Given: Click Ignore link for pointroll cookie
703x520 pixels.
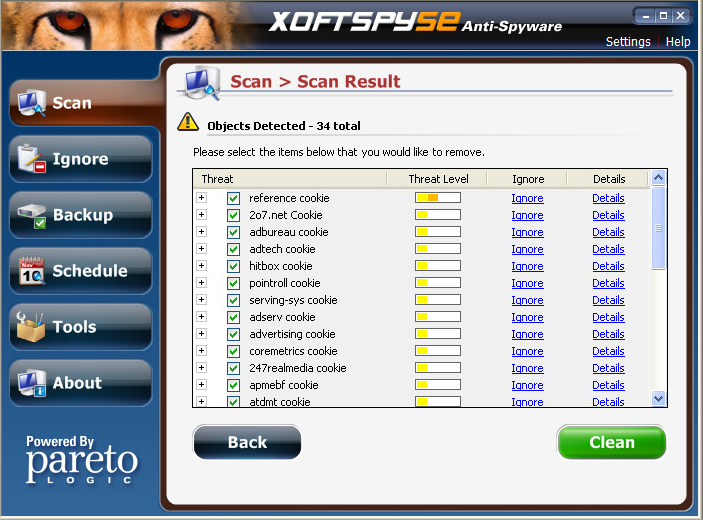Looking at the screenshot, I should [527, 283].
